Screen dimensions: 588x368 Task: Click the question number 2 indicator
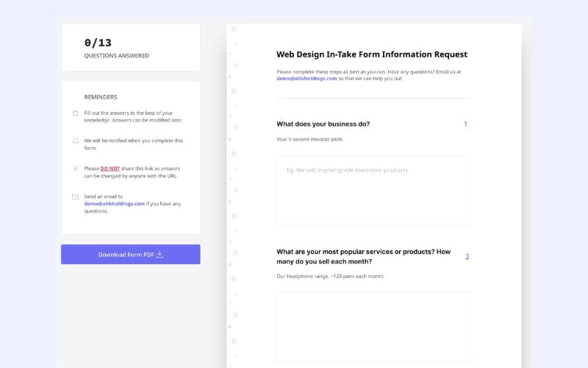point(467,257)
